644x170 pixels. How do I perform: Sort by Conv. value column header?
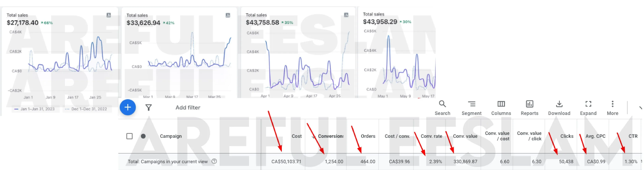point(465,136)
